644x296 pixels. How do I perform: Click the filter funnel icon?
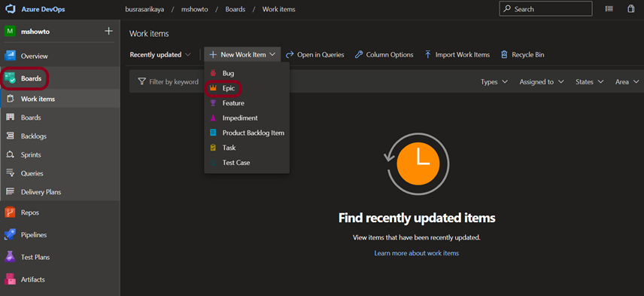pyautogui.click(x=142, y=81)
